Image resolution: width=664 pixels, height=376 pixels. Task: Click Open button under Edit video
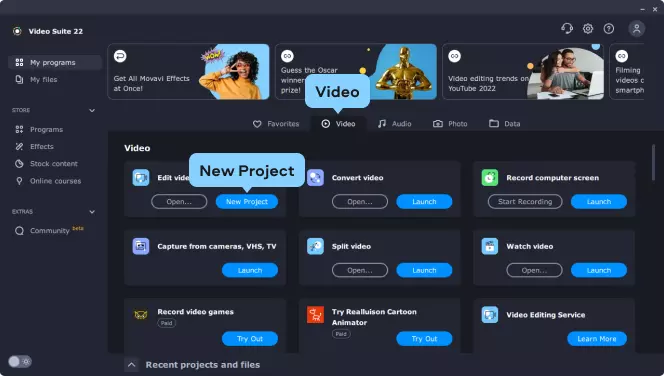coord(179,202)
